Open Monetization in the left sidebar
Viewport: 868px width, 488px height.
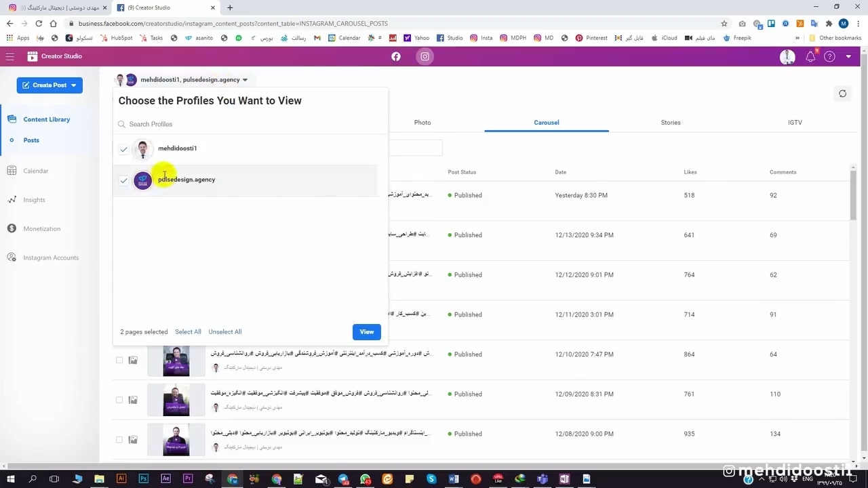click(x=41, y=229)
